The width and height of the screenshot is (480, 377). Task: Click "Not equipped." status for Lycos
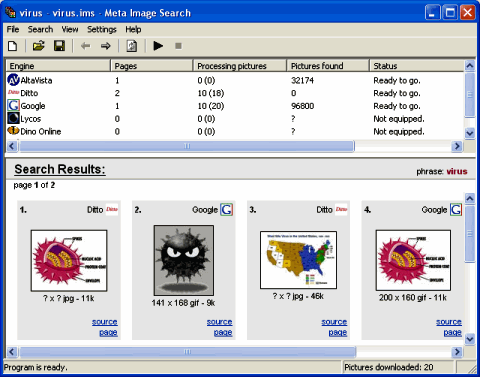399,119
